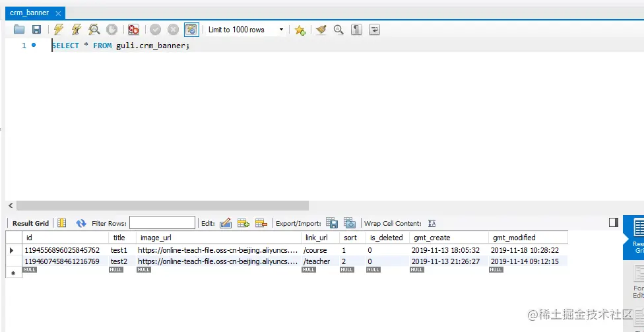Toggle the auto-commit mode icon

pyautogui.click(x=191, y=29)
